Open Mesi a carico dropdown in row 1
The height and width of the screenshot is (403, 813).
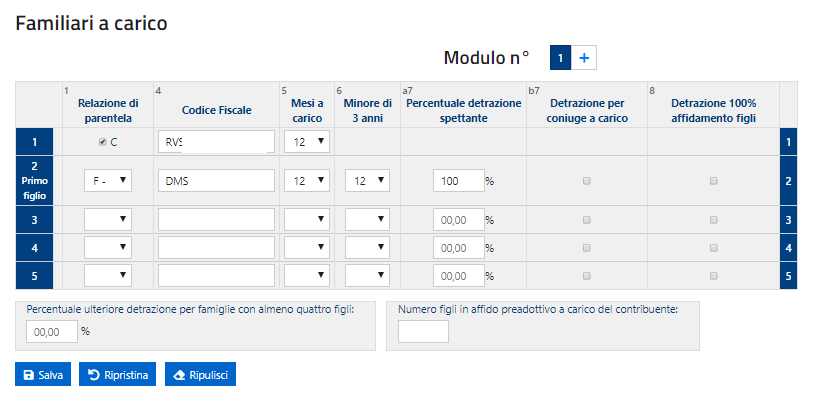[x=307, y=142]
